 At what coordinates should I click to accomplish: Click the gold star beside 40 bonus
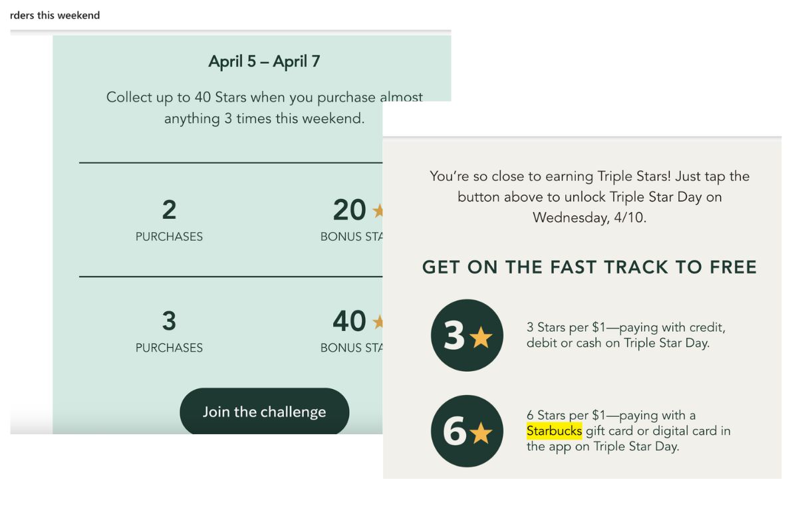(378, 322)
